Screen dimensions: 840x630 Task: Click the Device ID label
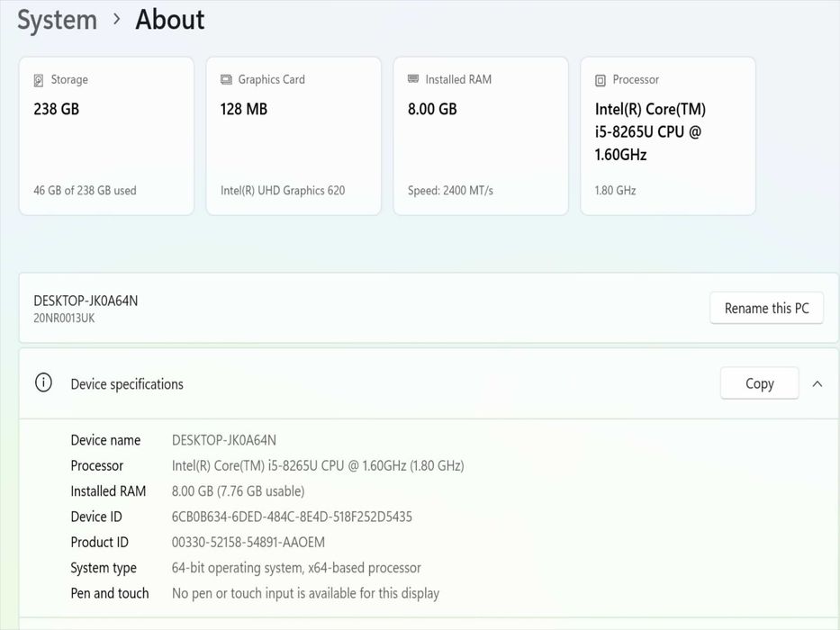coord(96,517)
